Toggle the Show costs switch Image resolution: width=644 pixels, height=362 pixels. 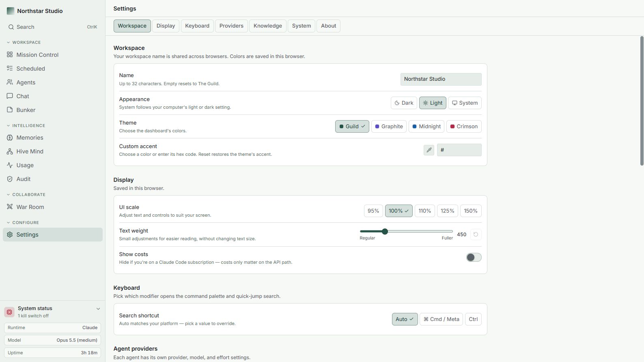point(474,257)
